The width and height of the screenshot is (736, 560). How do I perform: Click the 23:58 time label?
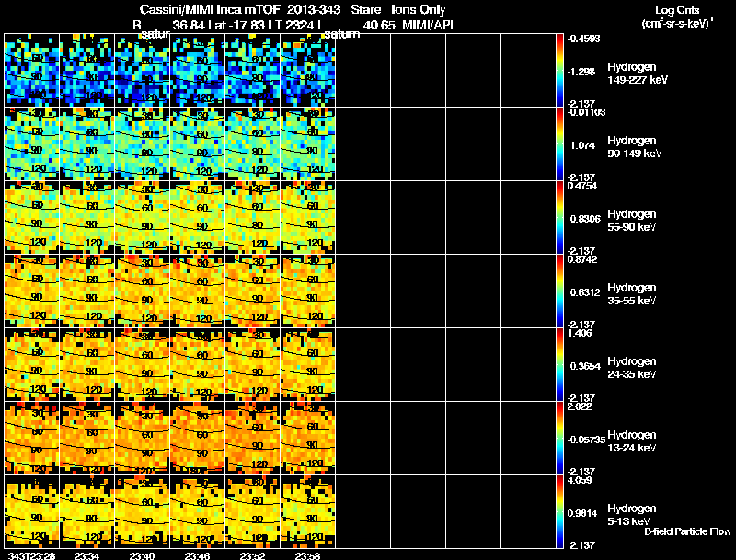tap(307, 555)
